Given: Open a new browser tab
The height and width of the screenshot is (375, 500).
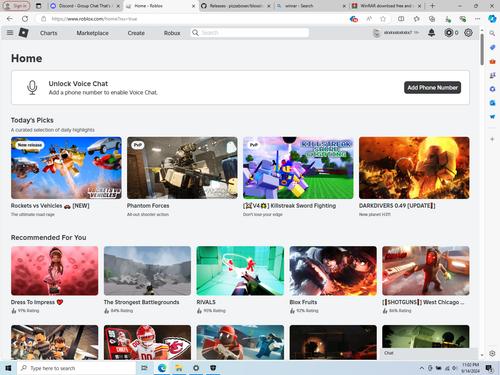Looking at the screenshot, I should (x=432, y=6).
